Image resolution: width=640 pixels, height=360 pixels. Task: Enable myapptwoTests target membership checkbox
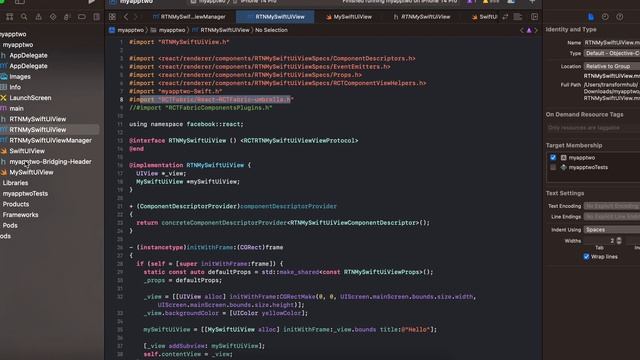pos(553,167)
